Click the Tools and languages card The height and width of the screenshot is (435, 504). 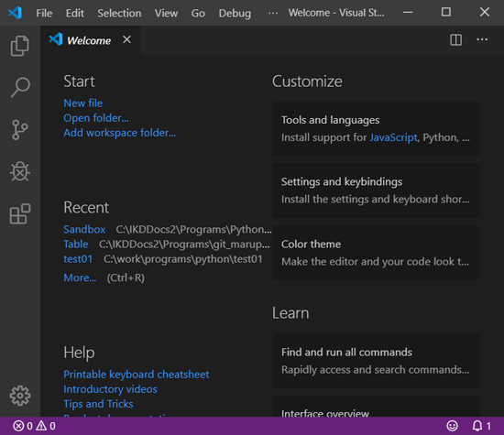376,128
